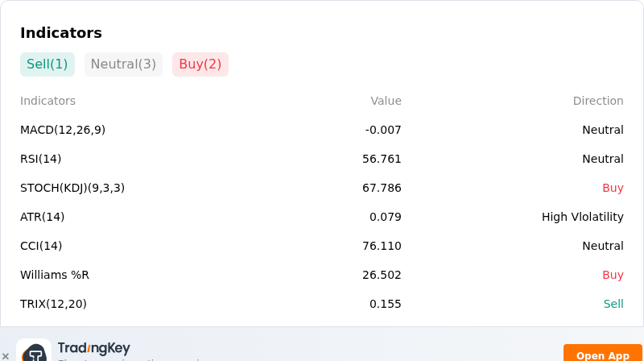Click the TradingKey brand name text
Screen dimensions: 644x361
point(93,348)
